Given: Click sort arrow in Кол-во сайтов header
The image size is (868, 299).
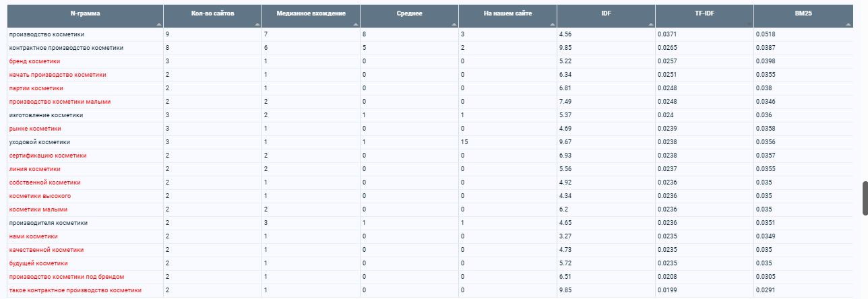Looking at the screenshot, I should [x=257, y=24].
